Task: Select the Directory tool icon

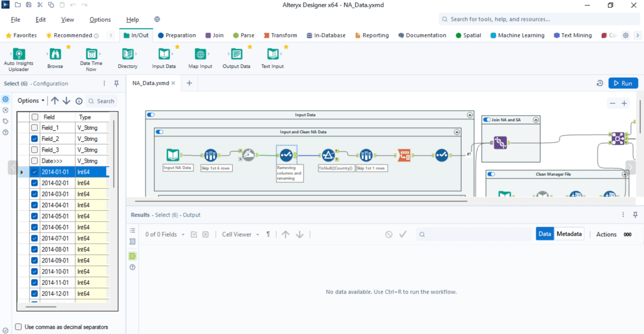Action: point(128,54)
